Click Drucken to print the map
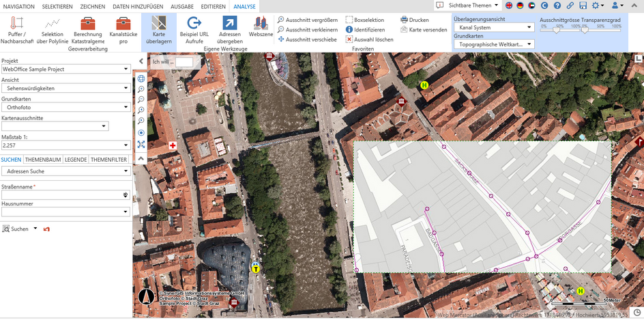Image resolution: width=644 pixels, height=329 pixels. [x=414, y=20]
